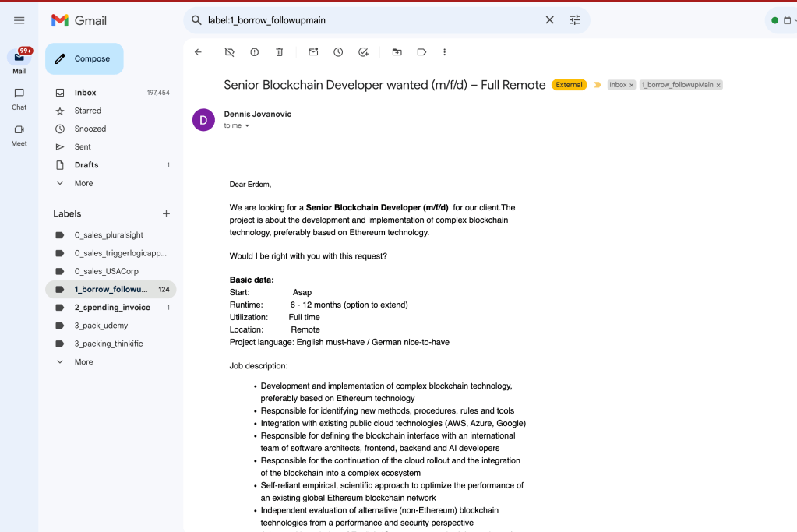This screenshot has height=532, width=797.
Task: Open the Inbox folder
Action: [x=111, y=93]
